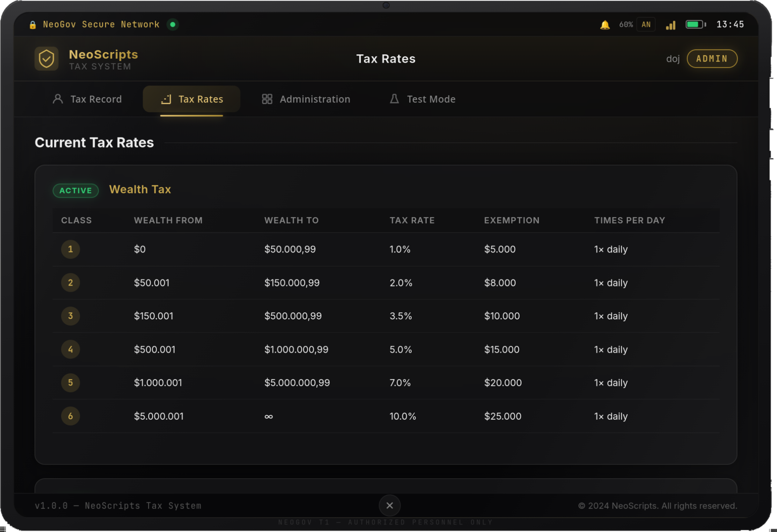
Task: Click the $20.000 exemption cell
Action: pos(503,382)
